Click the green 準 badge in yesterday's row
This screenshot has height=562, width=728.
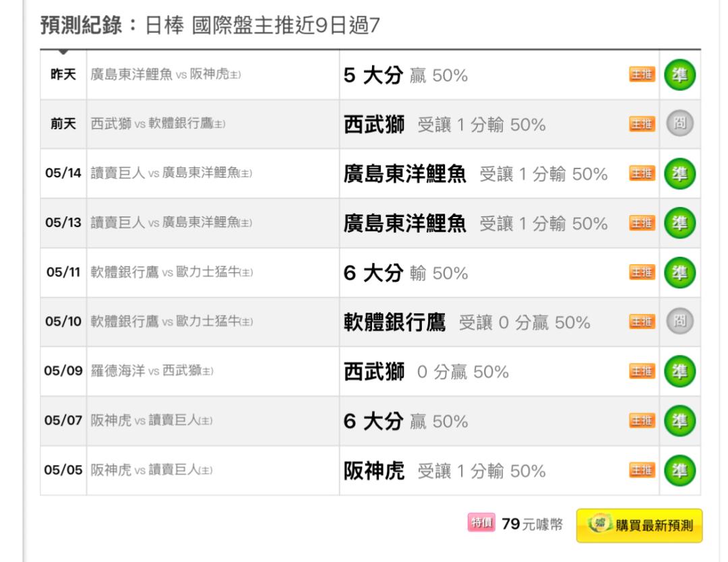pos(679,75)
